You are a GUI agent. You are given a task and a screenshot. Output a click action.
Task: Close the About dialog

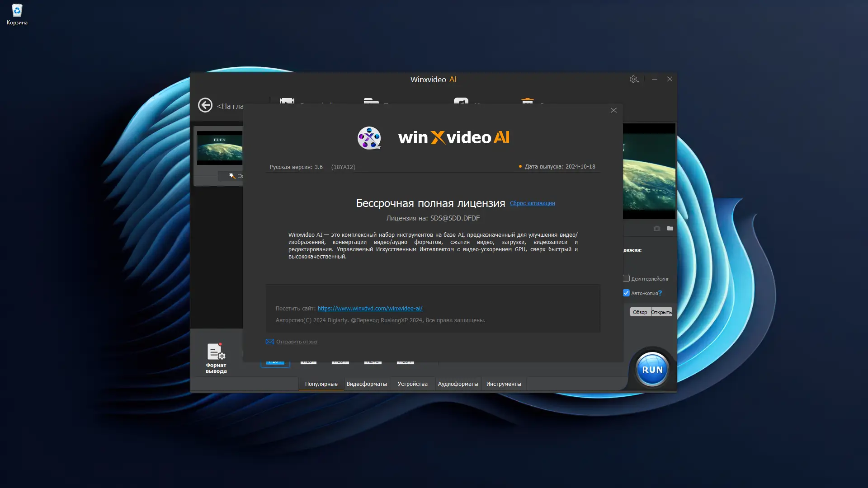click(x=613, y=110)
